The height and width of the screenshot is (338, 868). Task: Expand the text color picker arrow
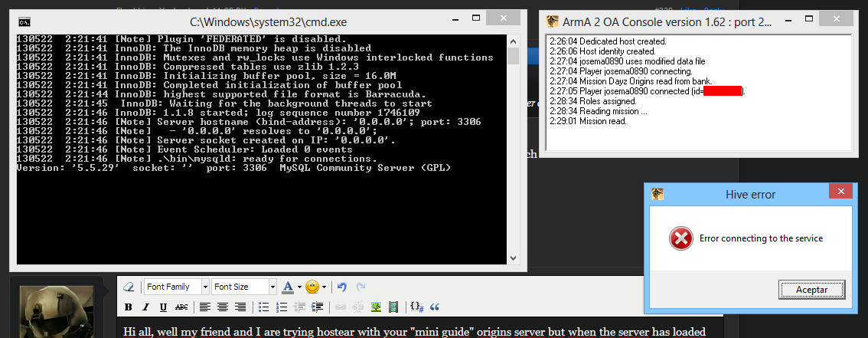(x=299, y=287)
